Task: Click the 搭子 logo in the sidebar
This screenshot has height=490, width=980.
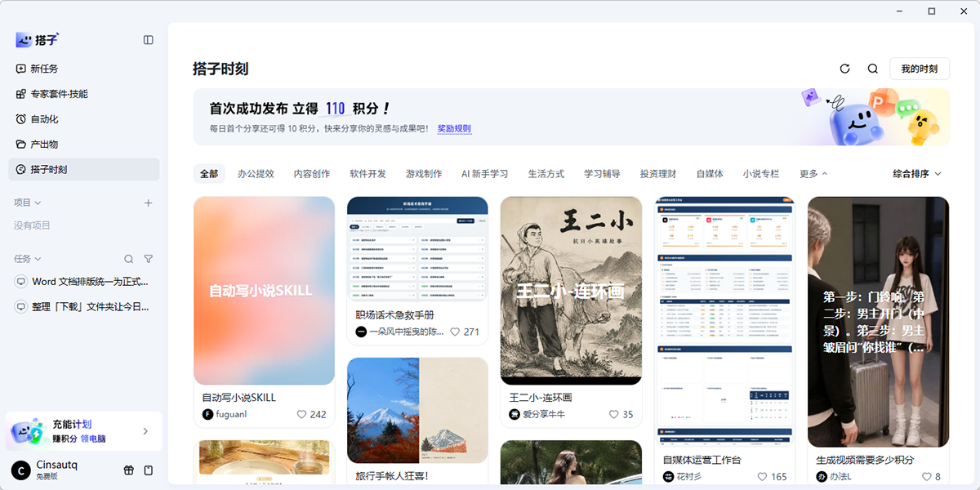Action: pyautogui.click(x=38, y=39)
